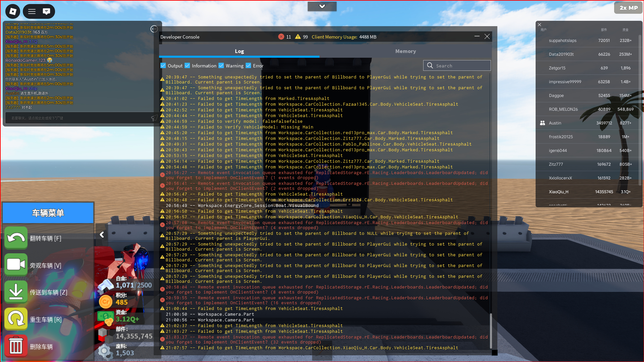644x362 pixels.
Task: Click the spectate vehicle camera icon
Action: pos(16,265)
